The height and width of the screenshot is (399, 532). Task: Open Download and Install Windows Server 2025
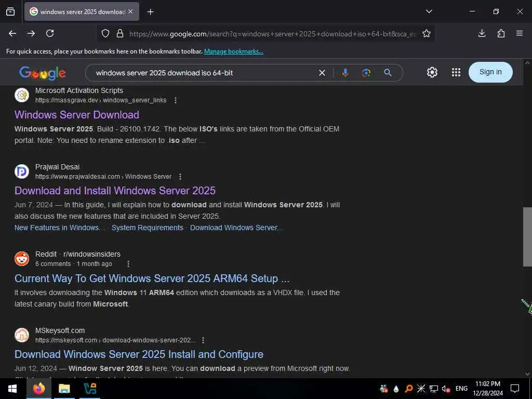(115, 191)
